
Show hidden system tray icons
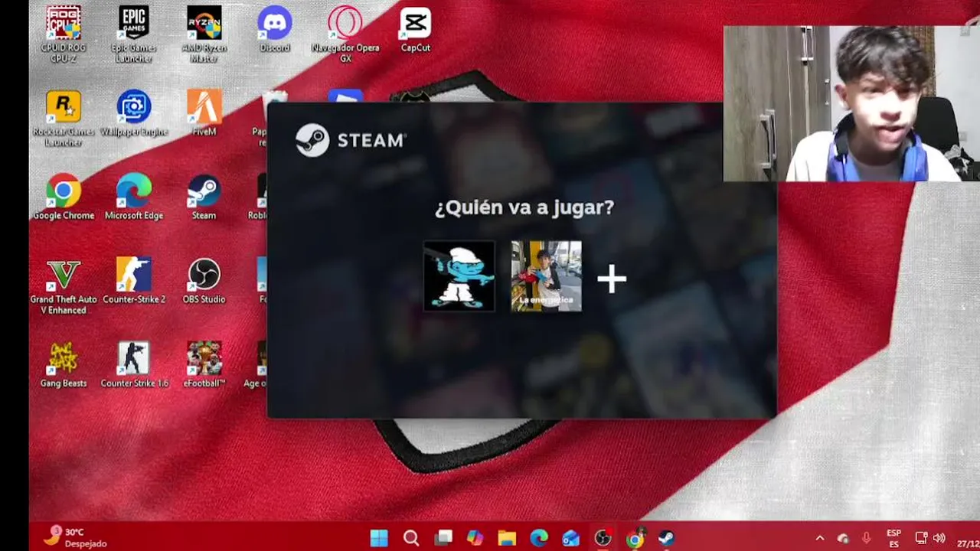click(x=820, y=539)
